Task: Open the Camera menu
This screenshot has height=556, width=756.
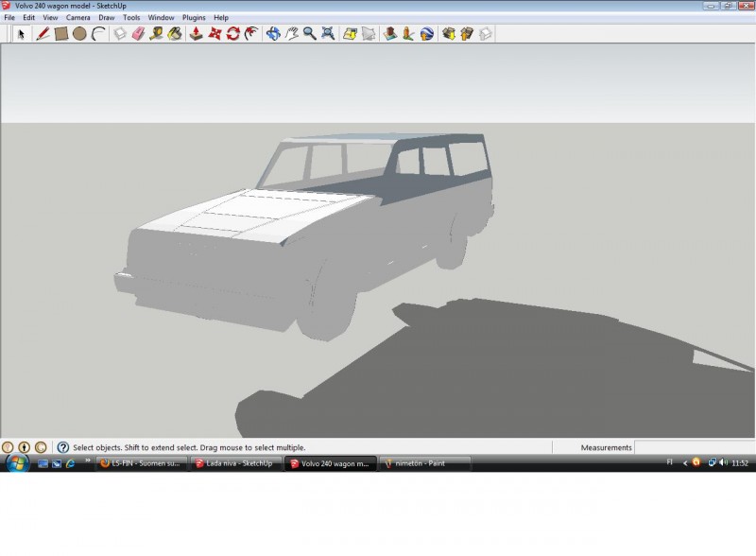Action: click(x=78, y=17)
